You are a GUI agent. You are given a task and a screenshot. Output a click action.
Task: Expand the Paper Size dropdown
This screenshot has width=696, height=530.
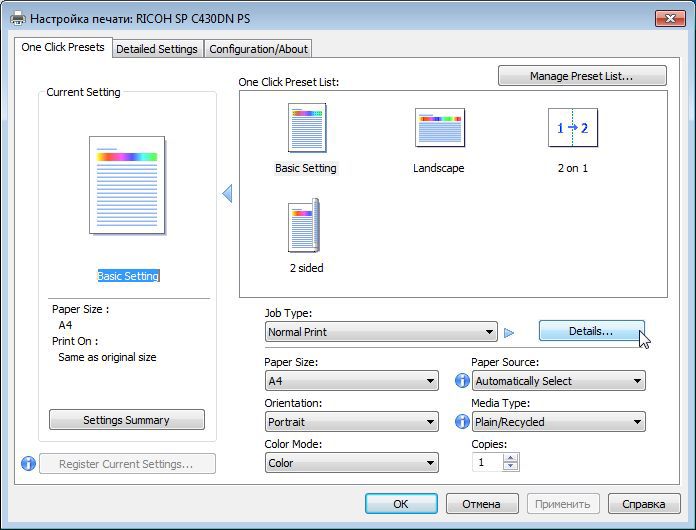(x=352, y=381)
